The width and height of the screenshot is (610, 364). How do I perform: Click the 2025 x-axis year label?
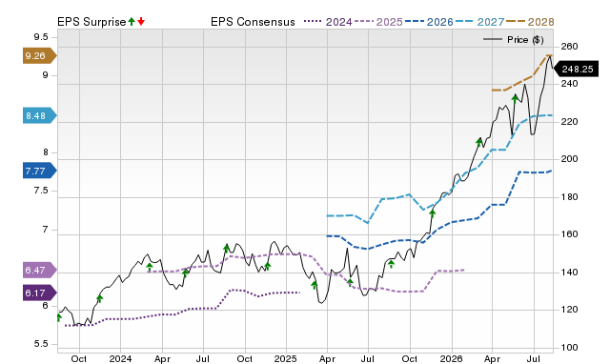pos(286,358)
